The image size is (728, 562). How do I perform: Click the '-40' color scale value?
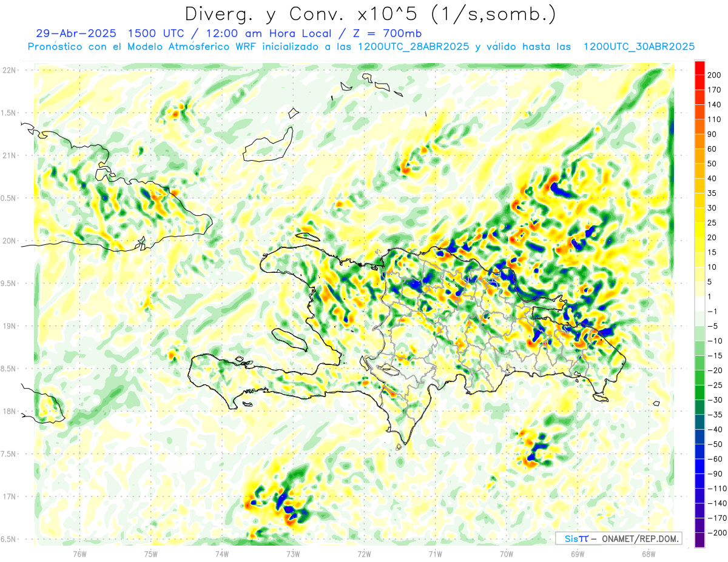[x=716, y=429]
